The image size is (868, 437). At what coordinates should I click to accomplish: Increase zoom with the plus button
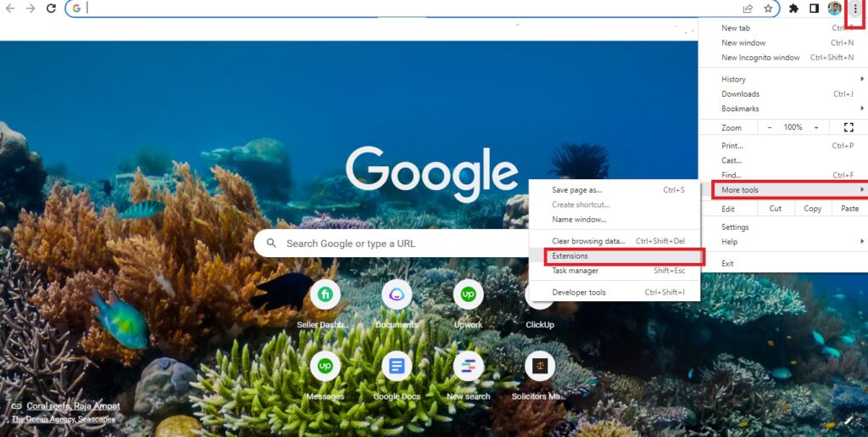(x=816, y=127)
